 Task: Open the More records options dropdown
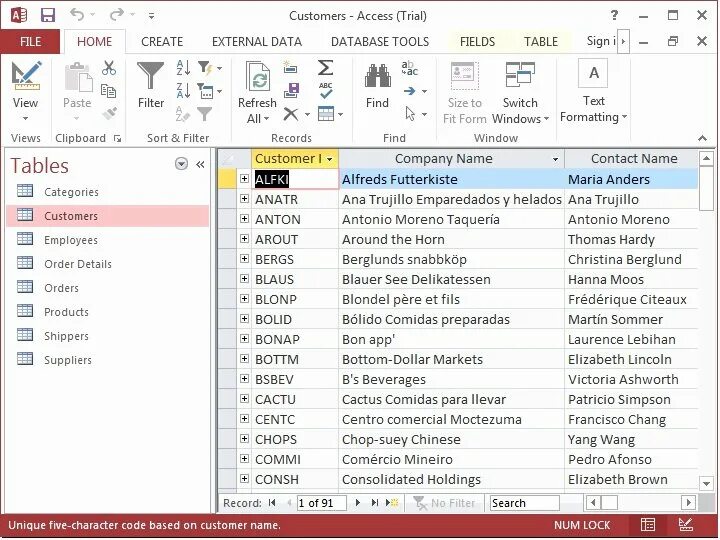point(330,113)
